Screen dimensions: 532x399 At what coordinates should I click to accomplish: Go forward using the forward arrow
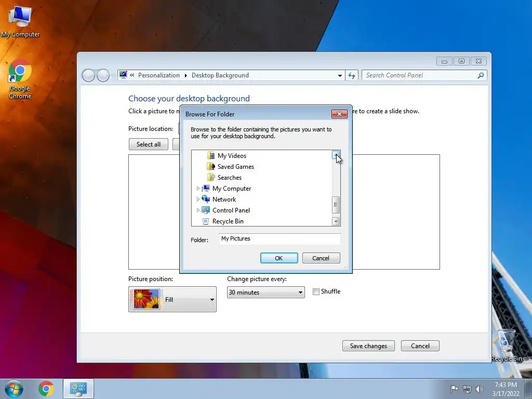[x=103, y=75]
